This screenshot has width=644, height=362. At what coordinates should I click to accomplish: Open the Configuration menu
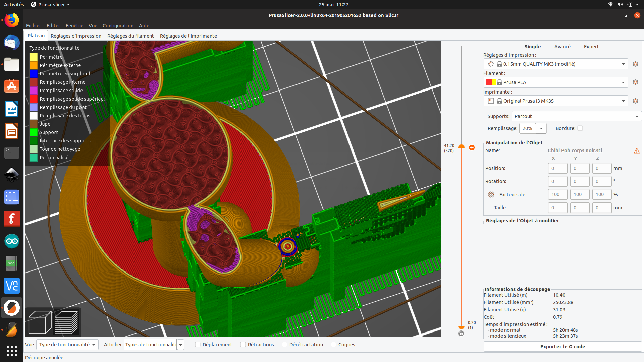(x=118, y=25)
